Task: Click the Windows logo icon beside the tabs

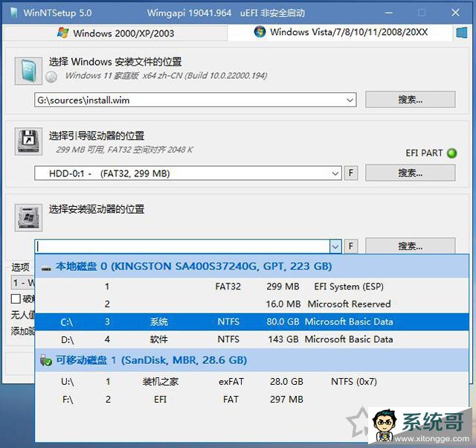Action: click(461, 33)
